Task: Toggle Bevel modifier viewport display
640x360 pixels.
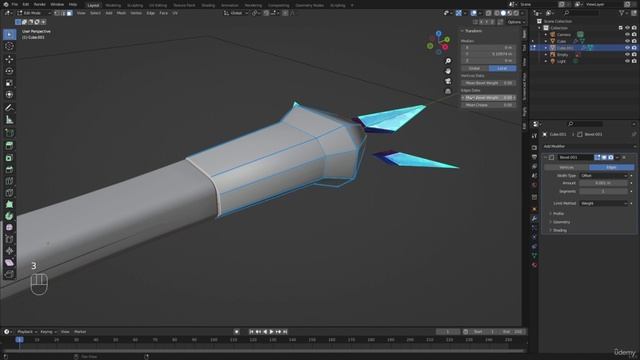Action: click(x=604, y=157)
